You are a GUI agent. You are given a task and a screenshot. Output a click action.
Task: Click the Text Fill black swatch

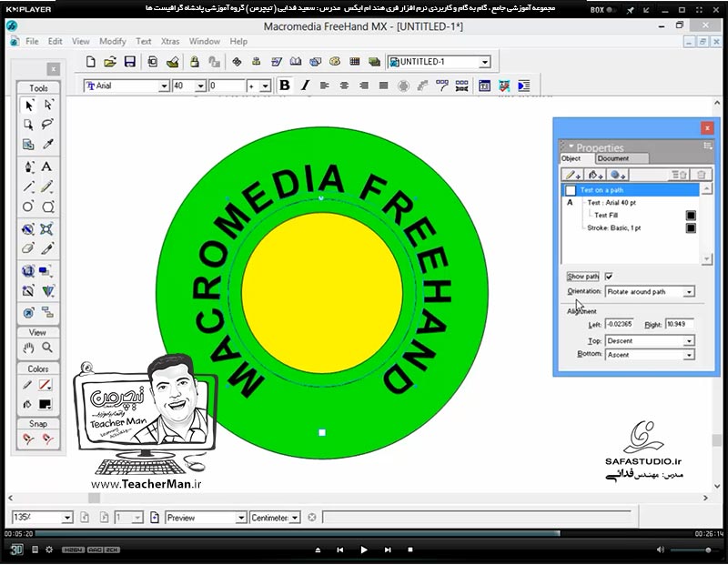coord(691,216)
